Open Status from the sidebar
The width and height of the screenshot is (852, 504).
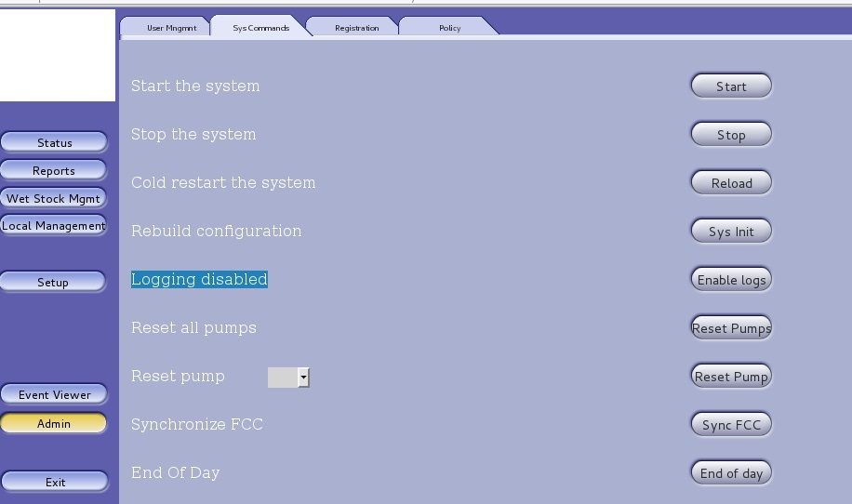(54, 142)
